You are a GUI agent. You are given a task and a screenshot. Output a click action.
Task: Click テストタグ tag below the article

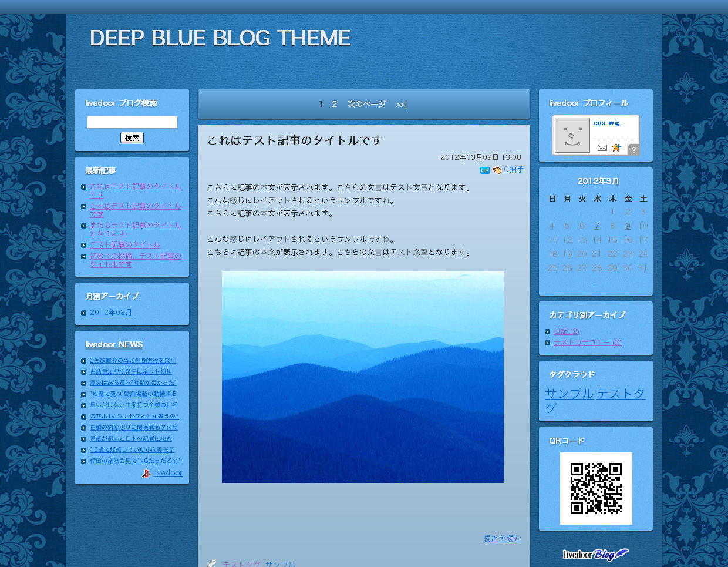(x=242, y=565)
